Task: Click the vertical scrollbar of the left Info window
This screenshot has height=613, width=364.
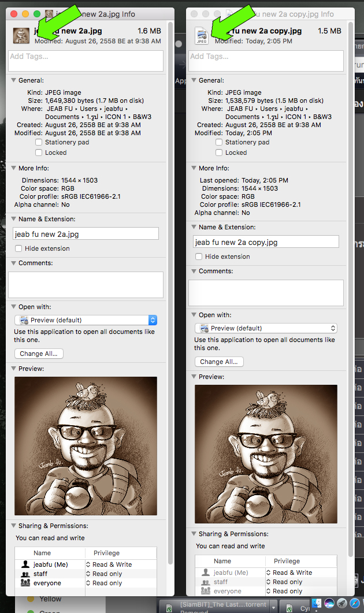Action: 170,293
